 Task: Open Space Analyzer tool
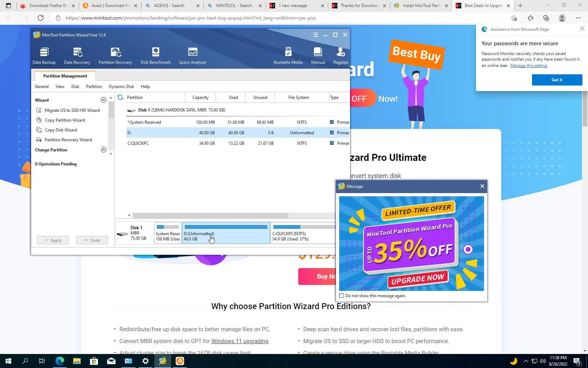point(192,55)
